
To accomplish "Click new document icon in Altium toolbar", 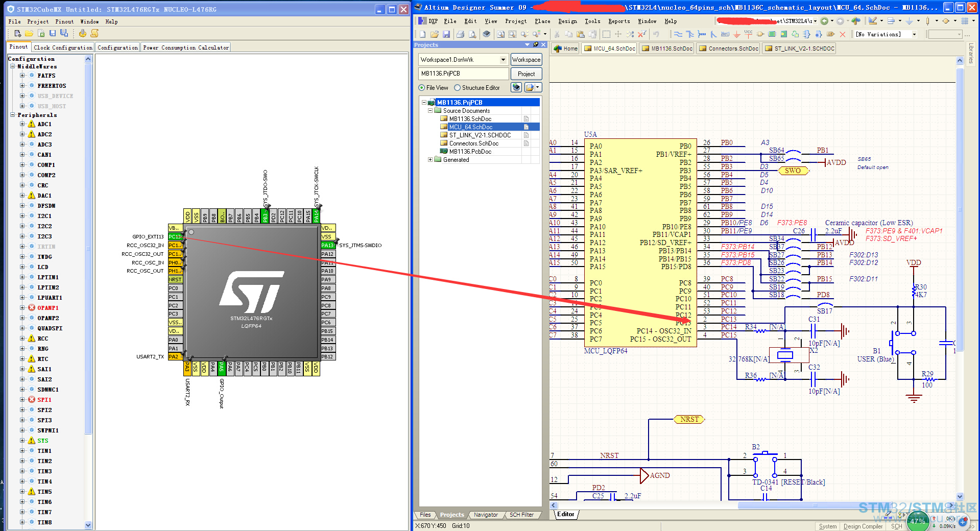I will tap(422, 34).
